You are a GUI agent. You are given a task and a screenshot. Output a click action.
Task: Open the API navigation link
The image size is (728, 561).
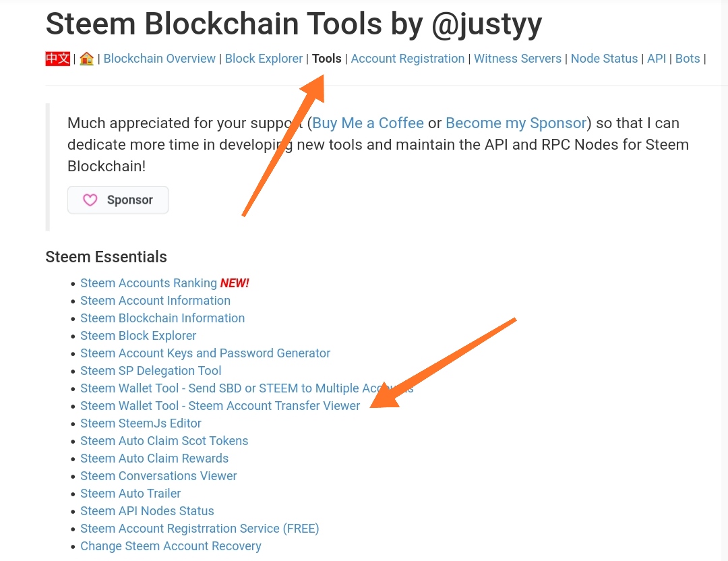point(657,59)
